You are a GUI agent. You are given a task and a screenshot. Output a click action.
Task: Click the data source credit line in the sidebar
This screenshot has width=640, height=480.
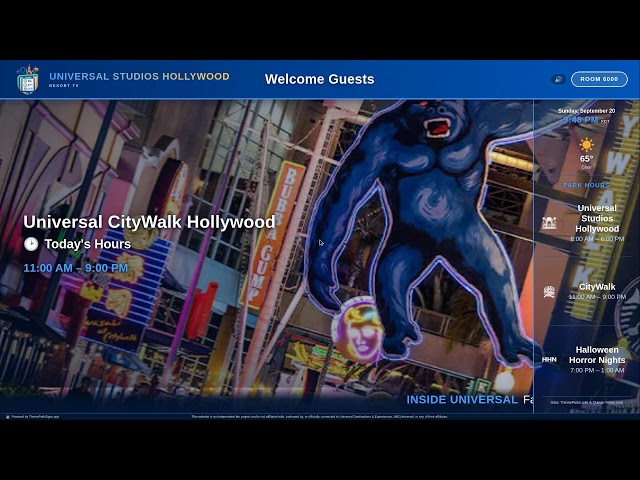[x=587, y=402]
